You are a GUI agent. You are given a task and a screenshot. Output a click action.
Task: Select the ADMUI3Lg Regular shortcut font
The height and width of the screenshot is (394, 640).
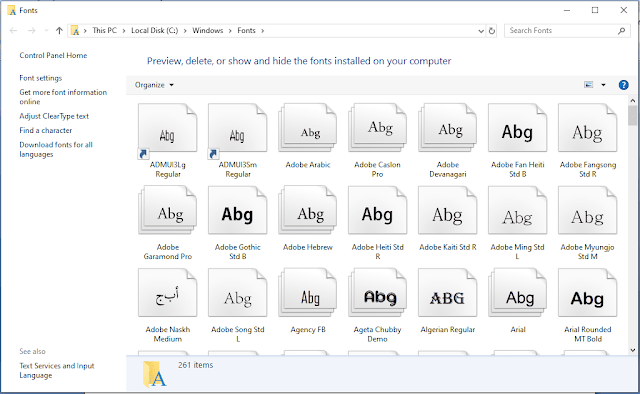pyautogui.click(x=167, y=131)
